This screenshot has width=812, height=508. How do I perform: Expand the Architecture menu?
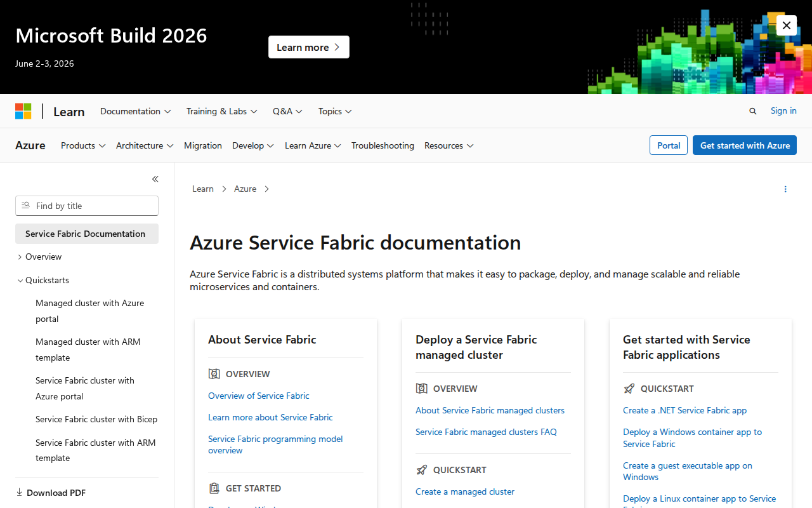[x=145, y=145]
